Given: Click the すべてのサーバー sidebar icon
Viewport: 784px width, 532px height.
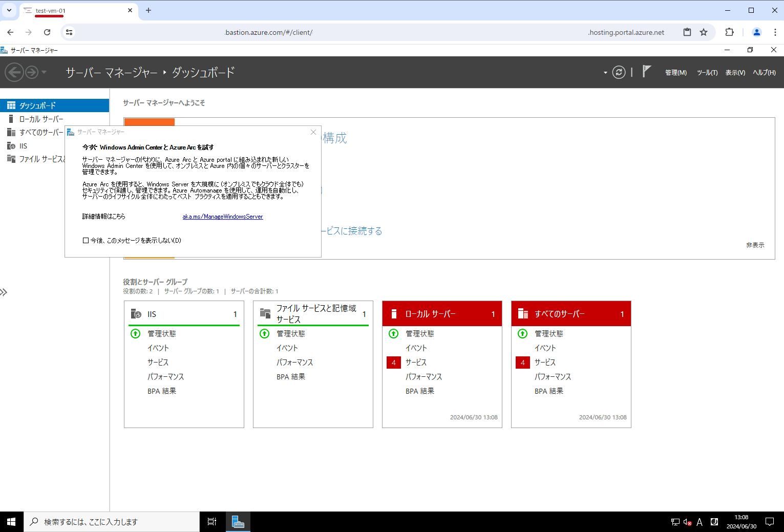Looking at the screenshot, I should click(11, 132).
